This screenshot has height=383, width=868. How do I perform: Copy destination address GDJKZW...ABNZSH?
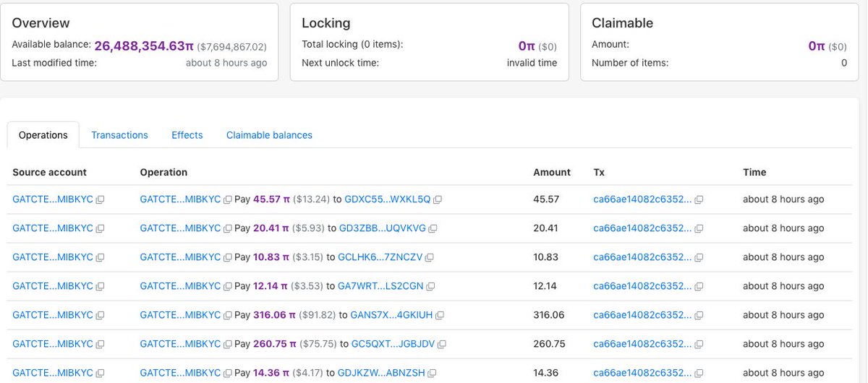tap(431, 373)
